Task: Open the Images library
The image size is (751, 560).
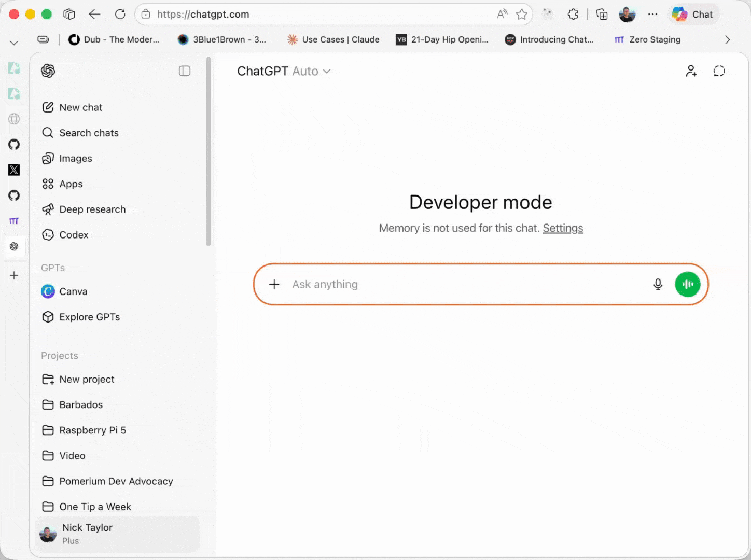Action: click(x=75, y=158)
